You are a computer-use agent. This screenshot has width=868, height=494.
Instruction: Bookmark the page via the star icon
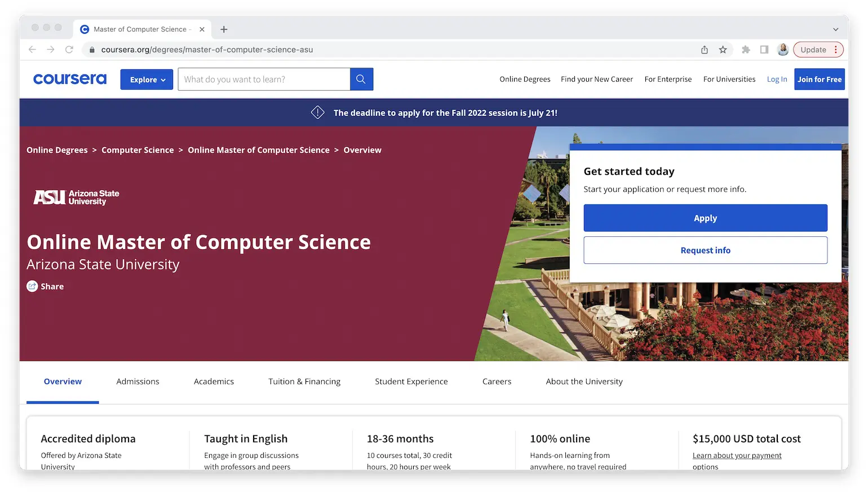[x=723, y=49]
